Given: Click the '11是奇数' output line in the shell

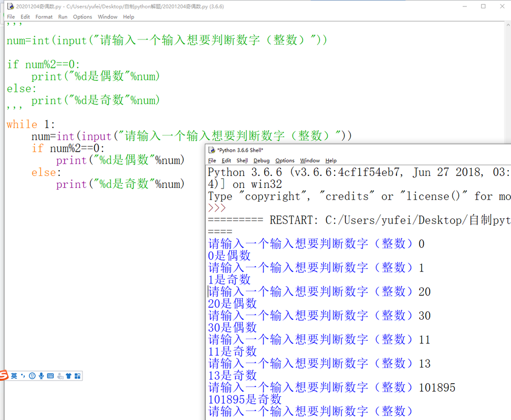Looking at the screenshot, I should pos(232,351).
